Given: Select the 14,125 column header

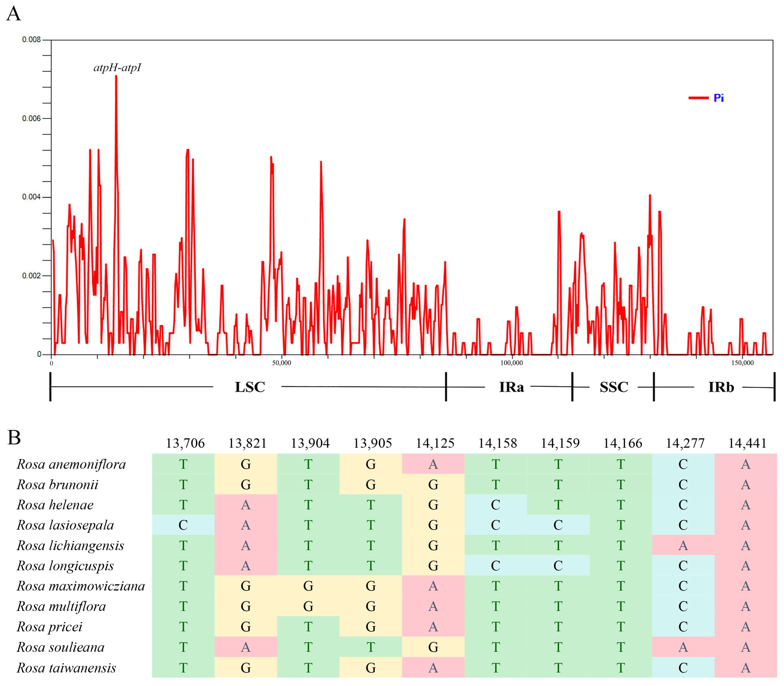Looking at the screenshot, I should point(435,443).
